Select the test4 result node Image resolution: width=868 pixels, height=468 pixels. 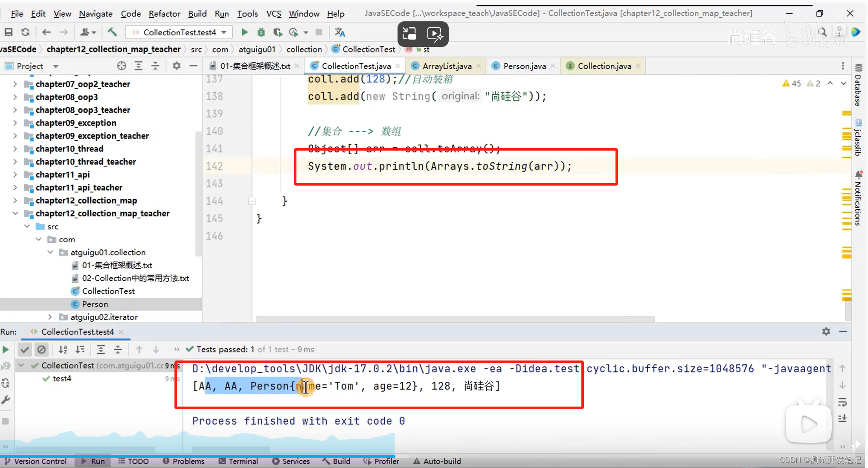pos(62,378)
